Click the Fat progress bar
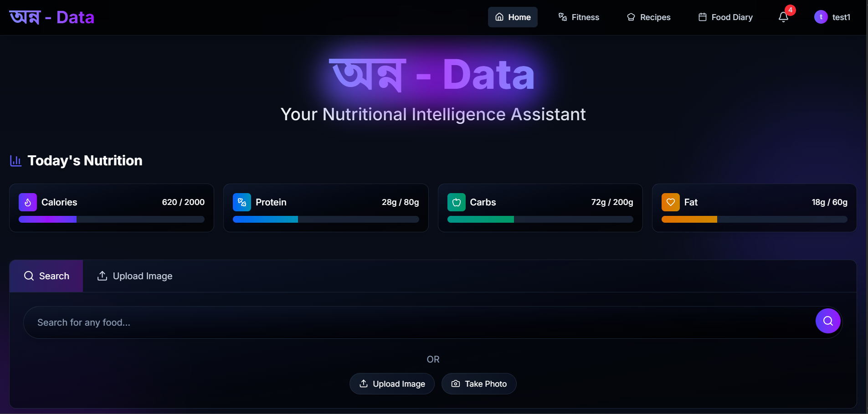Image resolution: width=868 pixels, height=414 pixels. click(x=754, y=220)
